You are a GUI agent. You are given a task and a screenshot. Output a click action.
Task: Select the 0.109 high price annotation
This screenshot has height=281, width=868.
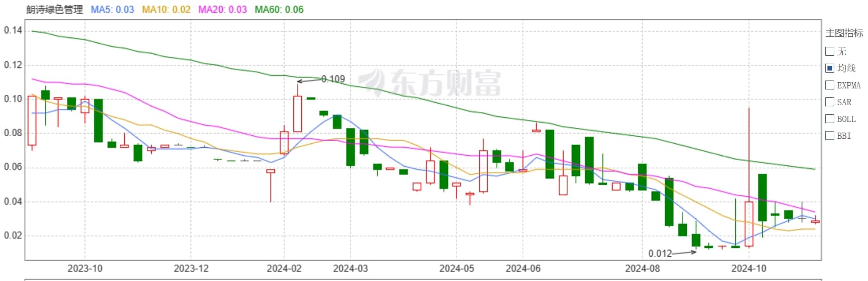pyautogui.click(x=333, y=79)
